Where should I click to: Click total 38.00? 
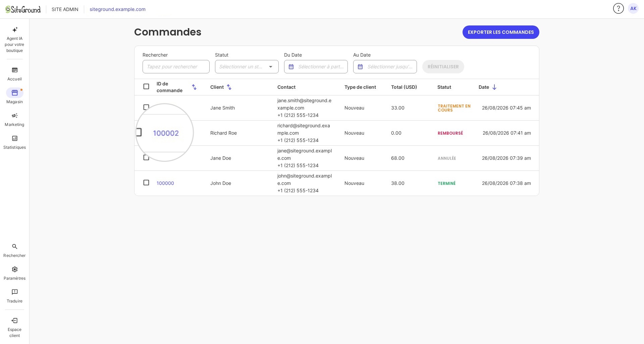(x=398, y=183)
